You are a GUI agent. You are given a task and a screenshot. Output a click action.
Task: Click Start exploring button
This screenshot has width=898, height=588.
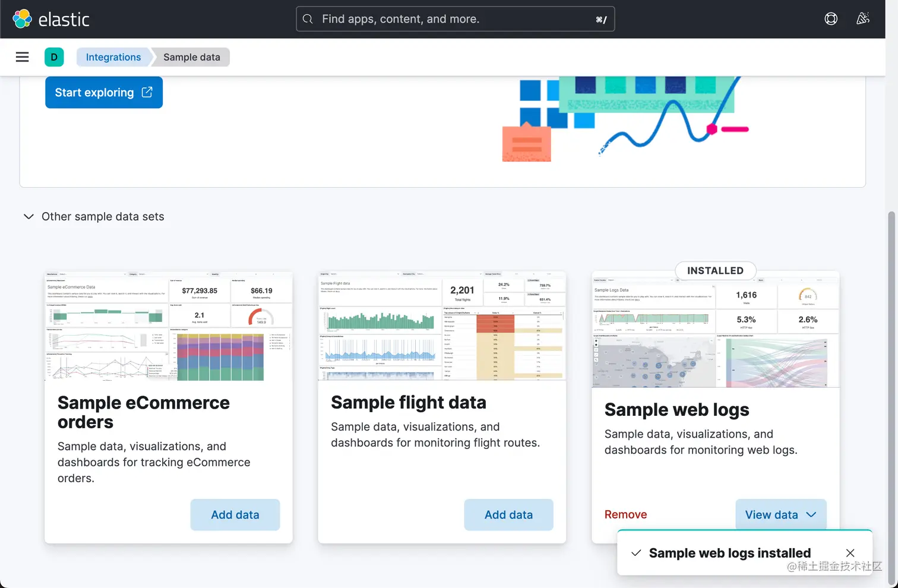104,93
